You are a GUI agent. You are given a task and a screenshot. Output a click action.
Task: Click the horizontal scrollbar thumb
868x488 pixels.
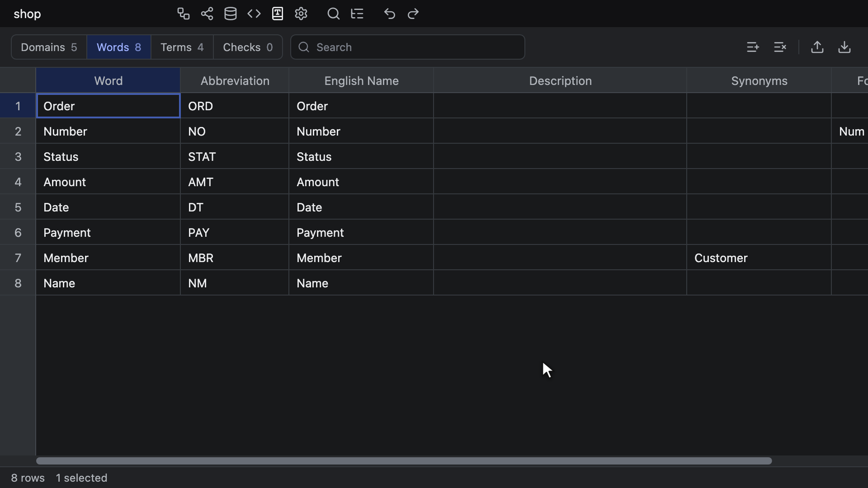[x=404, y=461]
